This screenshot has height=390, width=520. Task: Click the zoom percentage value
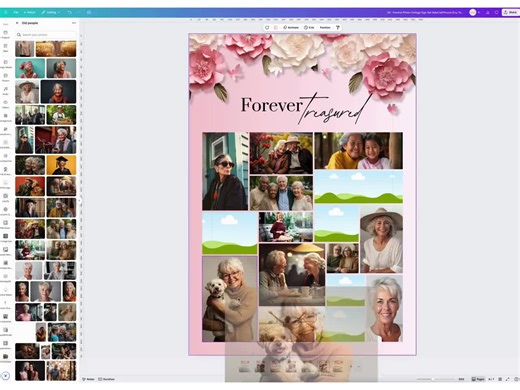(x=461, y=379)
